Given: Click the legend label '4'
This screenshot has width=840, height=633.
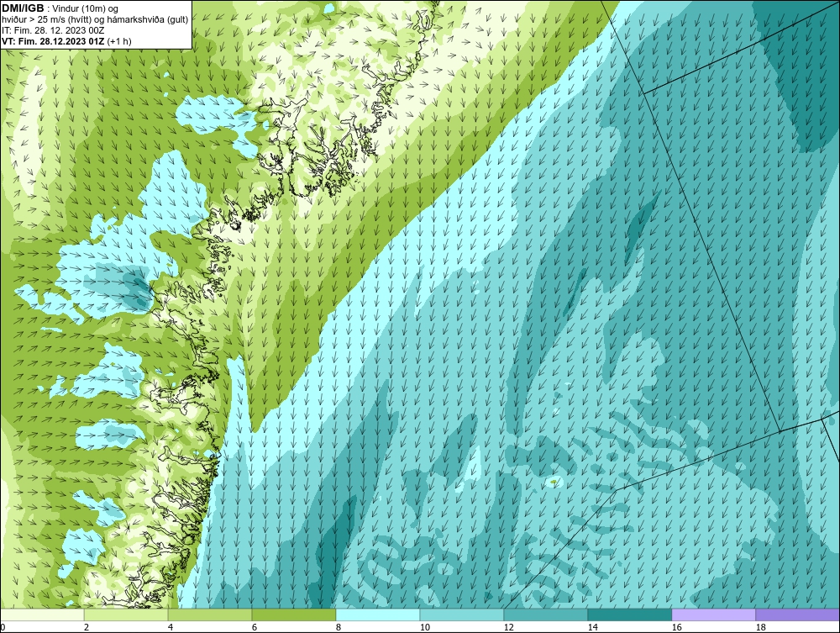Looking at the screenshot, I should (171, 627).
